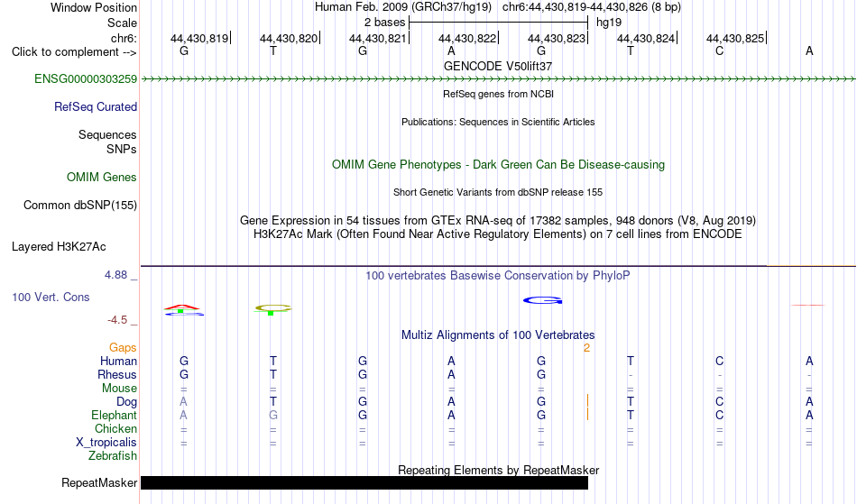Click the Dog species label

coord(127,402)
